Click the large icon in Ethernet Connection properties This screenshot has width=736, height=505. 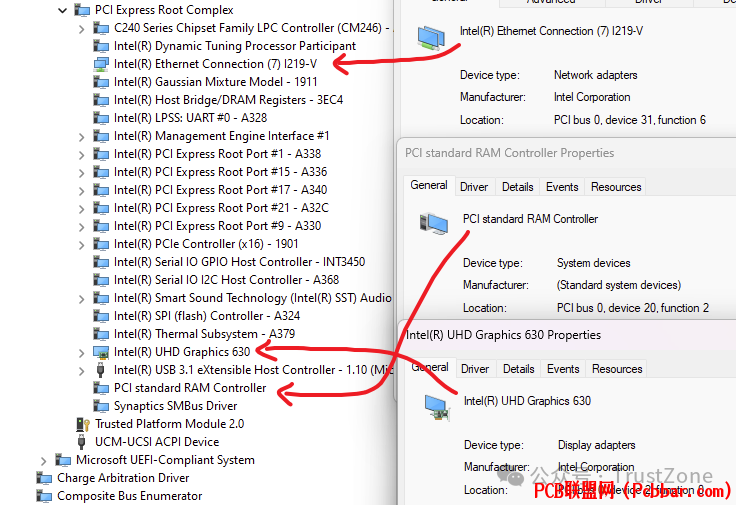pos(431,38)
